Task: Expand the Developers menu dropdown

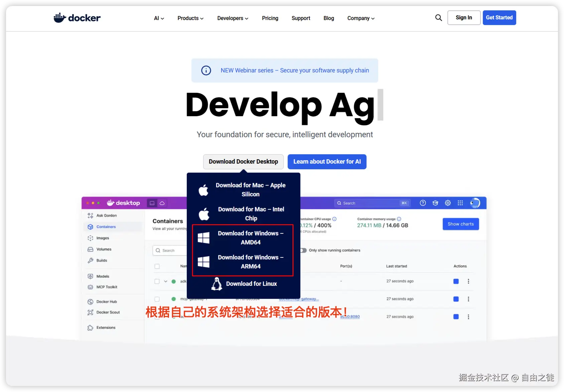Action: pyautogui.click(x=233, y=18)
